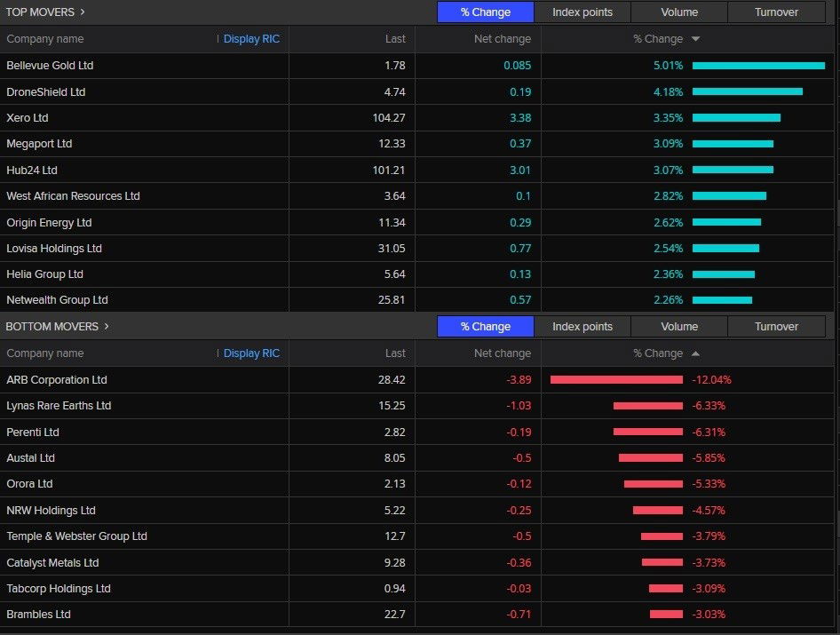Switch Top Movers to Volume tab
The image size is (840, 635).
click(x=679, y=12)
